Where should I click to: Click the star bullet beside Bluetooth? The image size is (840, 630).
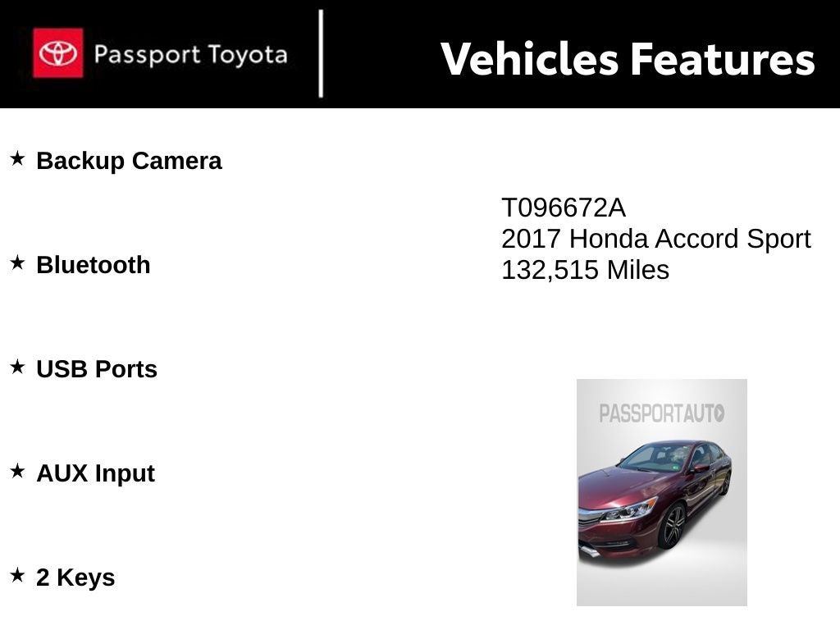17,263
